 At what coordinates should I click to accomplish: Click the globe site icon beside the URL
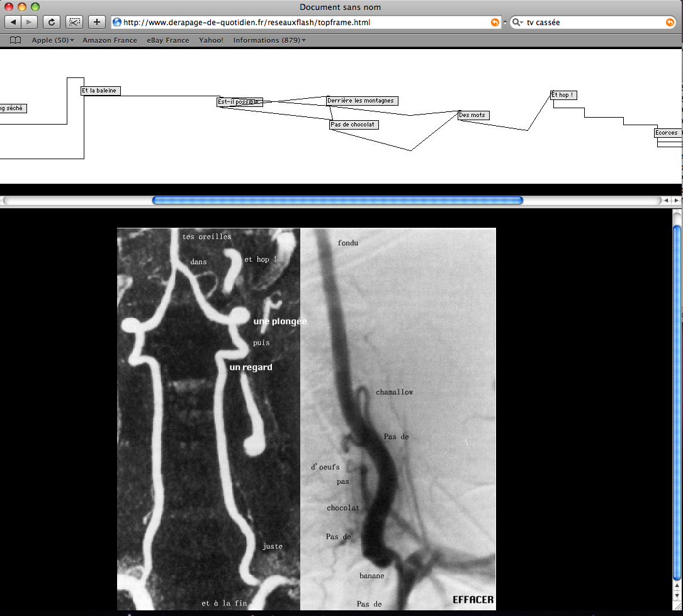[x=117, y=23]
